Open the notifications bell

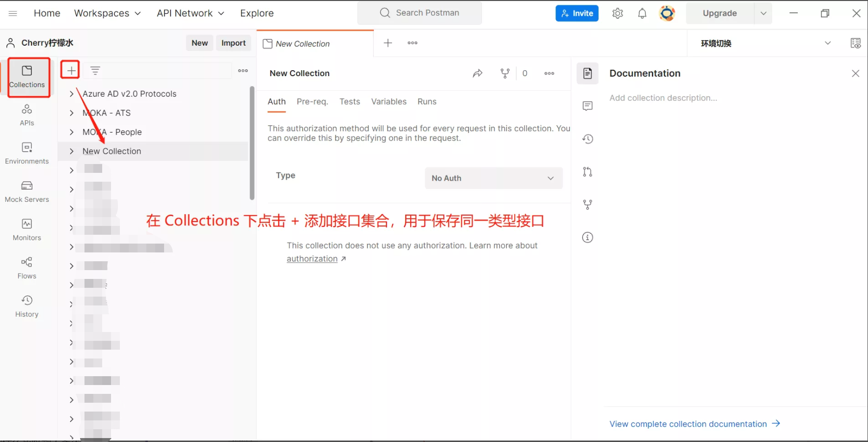[642, 13]
